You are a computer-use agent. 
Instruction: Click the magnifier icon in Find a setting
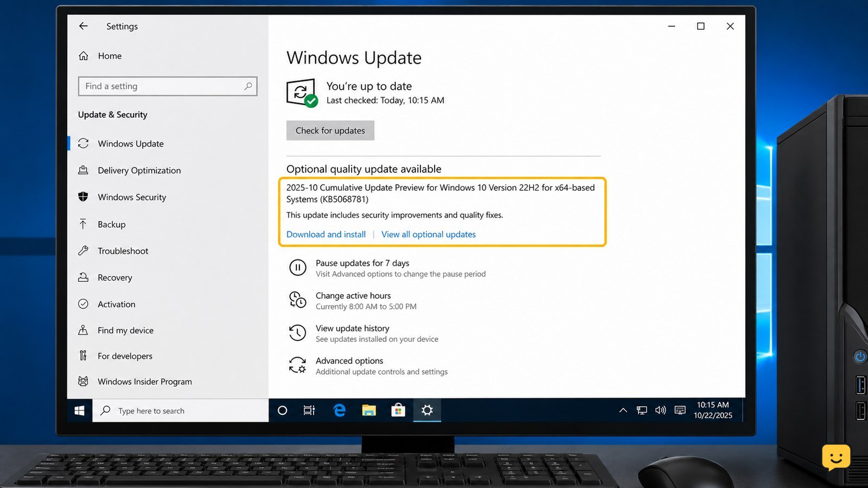tap(248, 86)
